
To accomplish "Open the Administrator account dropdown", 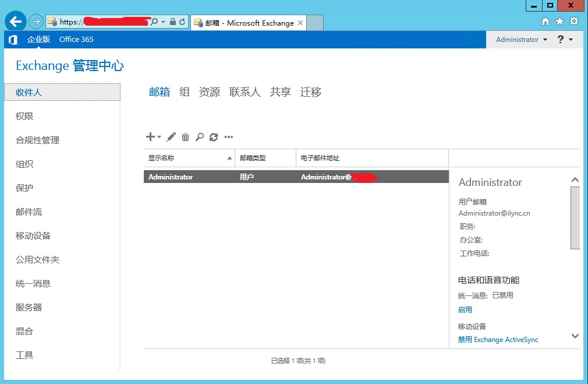I will 522,40.
